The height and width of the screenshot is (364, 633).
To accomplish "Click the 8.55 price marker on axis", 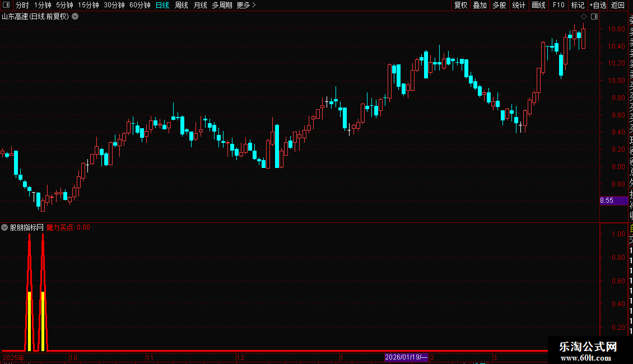I will click(613, 200).
